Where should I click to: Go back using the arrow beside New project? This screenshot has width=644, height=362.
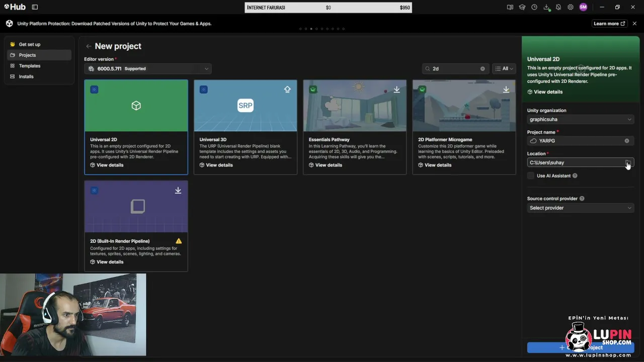click(89, 46)
